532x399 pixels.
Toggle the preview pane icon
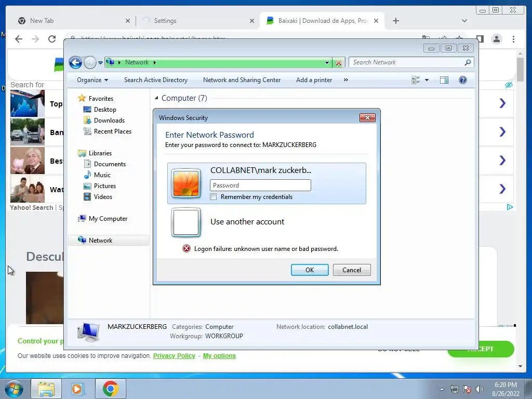[444, 80]
